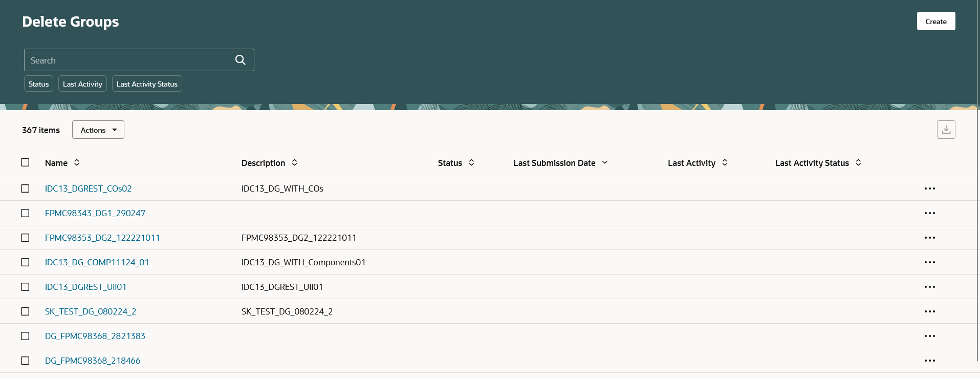Check the IDC13_DGREST_UII01 row checkbox
Image resolution: width=980 pixels, height=378 pixels.
pos(25,287)
